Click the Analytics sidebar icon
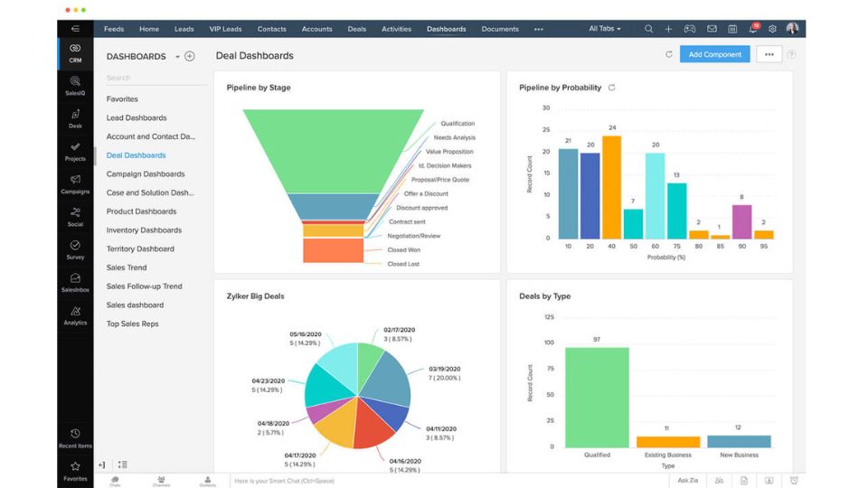This screenshot has width=868, height=488. (x=75, y=314)
